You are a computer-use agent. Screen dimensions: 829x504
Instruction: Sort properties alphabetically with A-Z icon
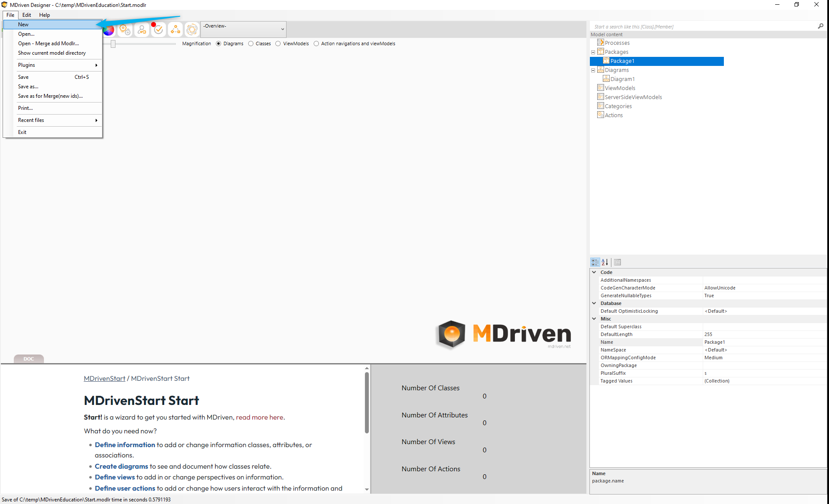pos(605,262)
